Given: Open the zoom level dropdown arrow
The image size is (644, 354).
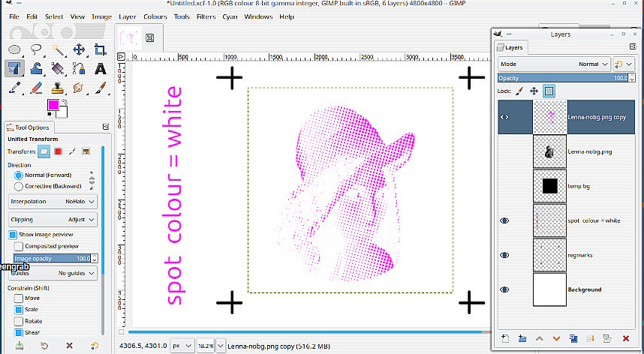Looking at the screenshot, I should tap(221, 346).
